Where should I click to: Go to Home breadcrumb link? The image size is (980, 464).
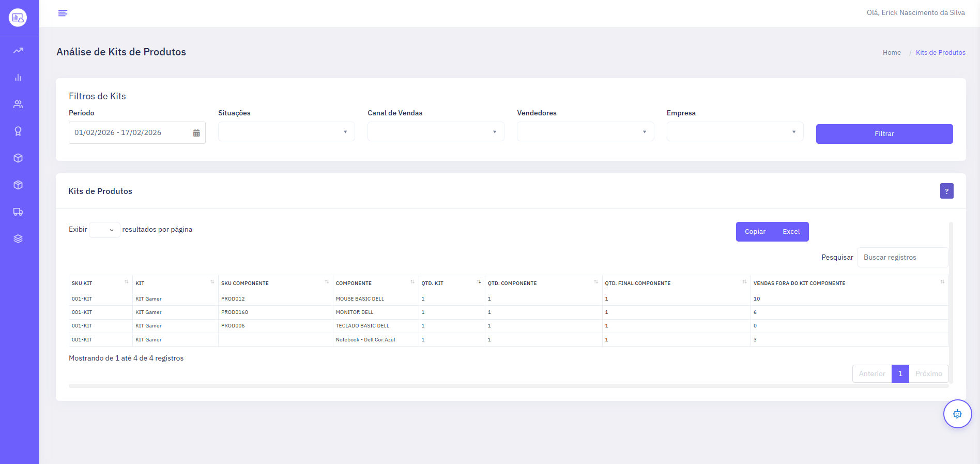tap(892, 53)
